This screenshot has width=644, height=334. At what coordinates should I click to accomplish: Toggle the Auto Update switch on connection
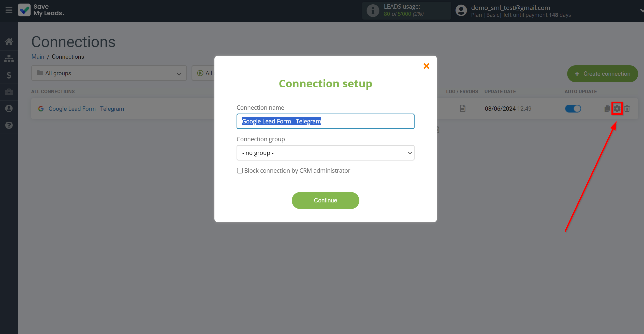[x=573, y=109]
